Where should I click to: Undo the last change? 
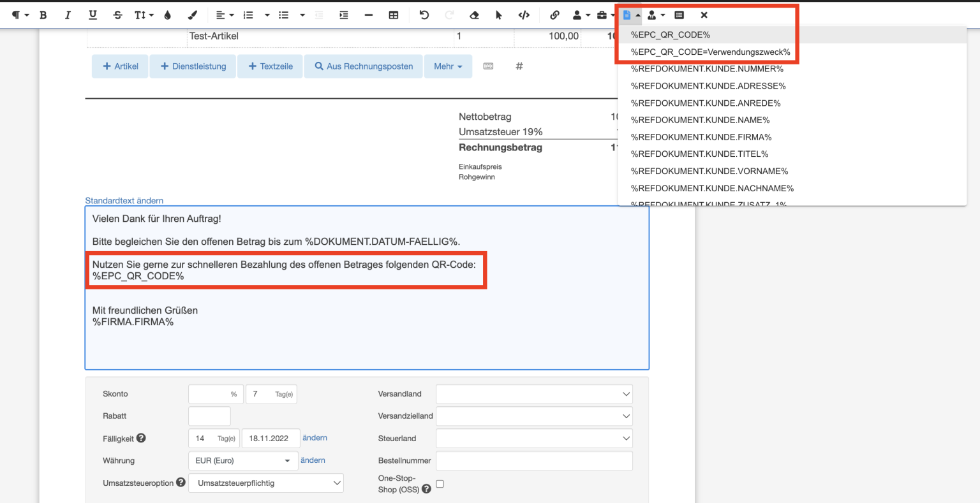pos(424,15)
